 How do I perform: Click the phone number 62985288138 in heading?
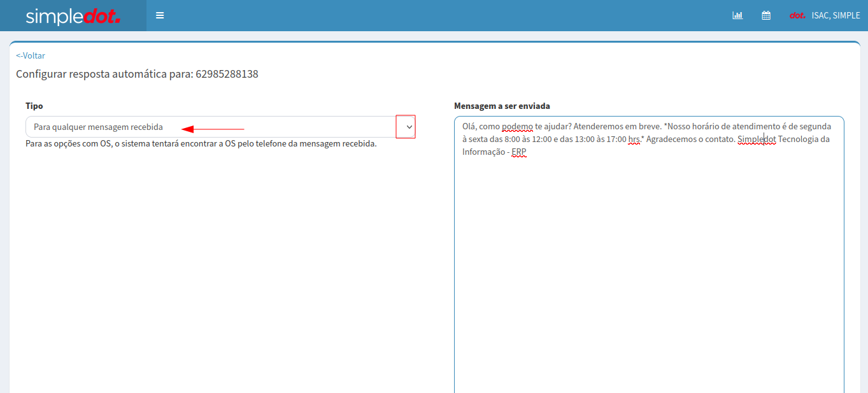click(x=227, y=74)
